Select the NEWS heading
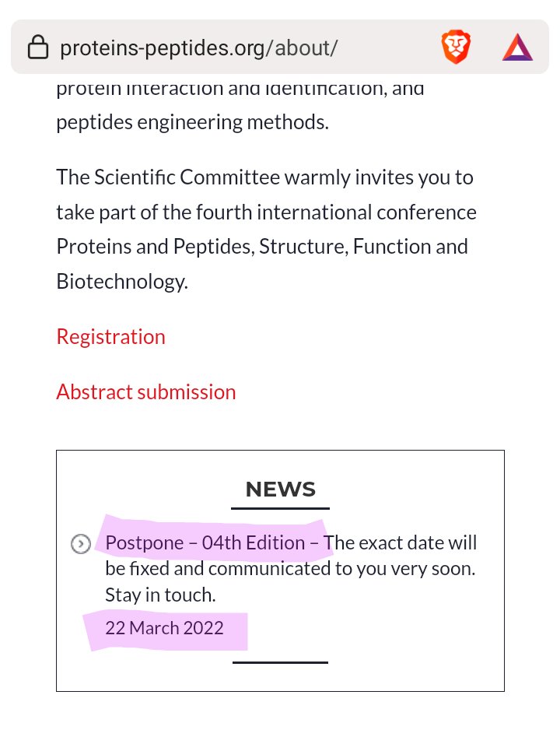The height and width of the screenshot is (737, 560). tap(280, 490)
